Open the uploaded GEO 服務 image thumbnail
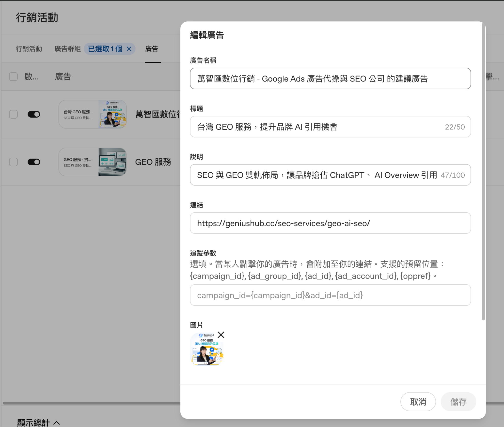The width and height of the screenshot is (504, 427). tap(207, 349)
